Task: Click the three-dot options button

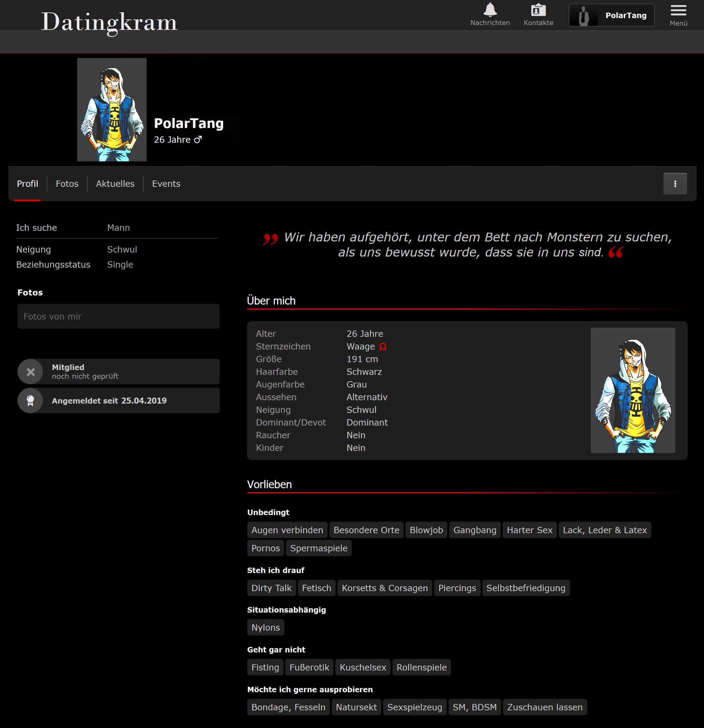Action: click(675, 184)
